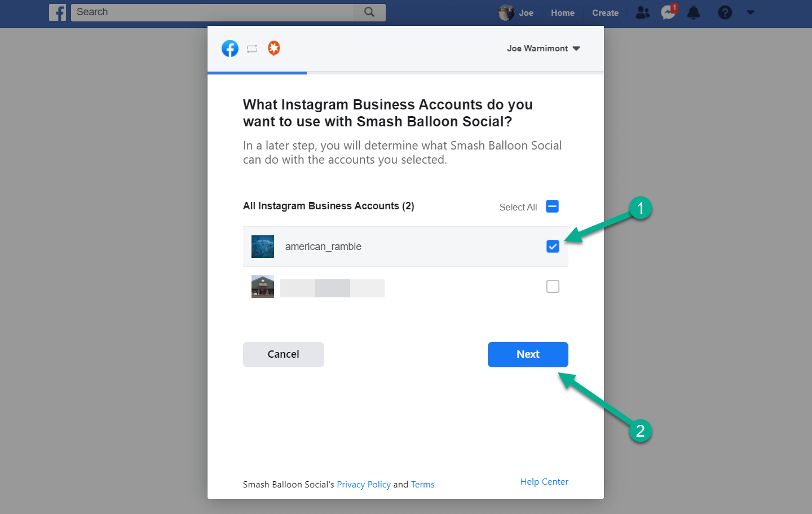
Task: Click the Select All label
Action: (518, 207)
